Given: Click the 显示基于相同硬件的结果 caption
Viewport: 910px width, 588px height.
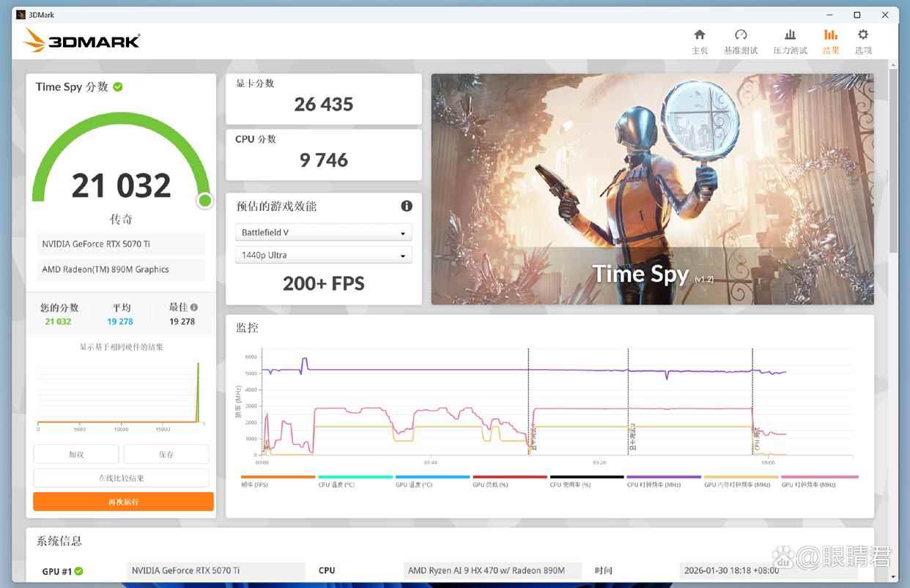Looking at the screenshot, I should click(122, 347).
